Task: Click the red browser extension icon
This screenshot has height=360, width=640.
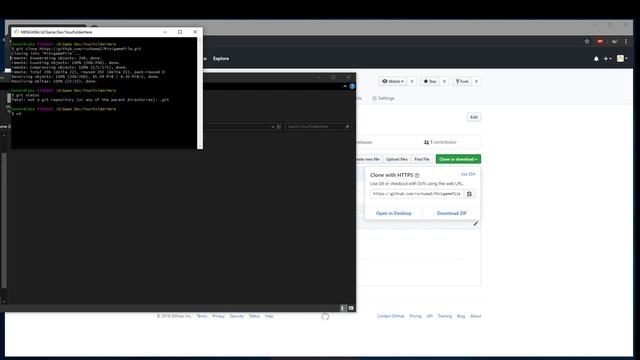Action: (x=600, y=41)
